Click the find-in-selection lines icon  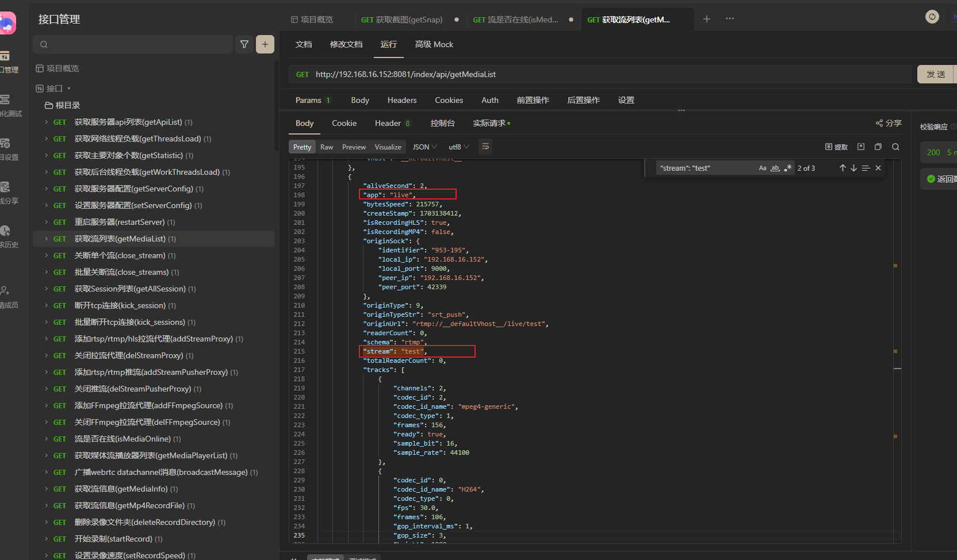866,168
